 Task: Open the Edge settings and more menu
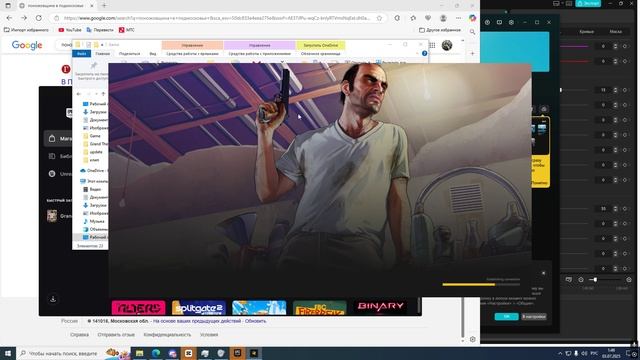pyautogui.click(x=458, y=18)
